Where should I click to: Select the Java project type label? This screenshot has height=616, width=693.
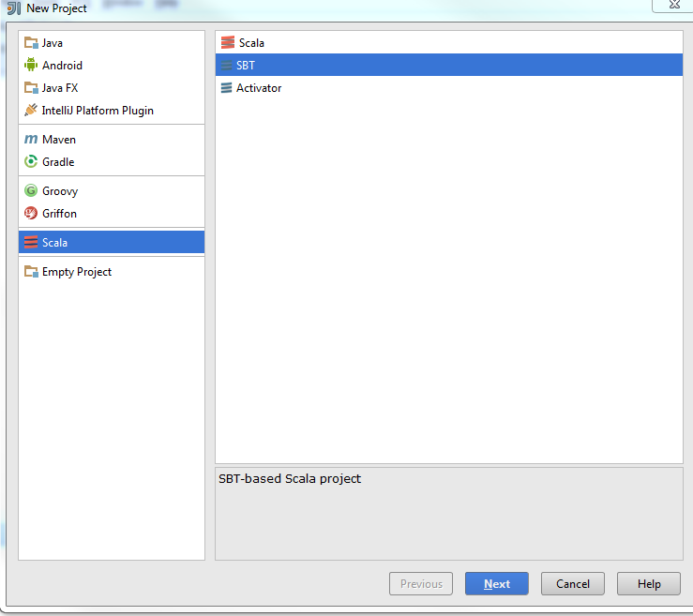point(53,43)
